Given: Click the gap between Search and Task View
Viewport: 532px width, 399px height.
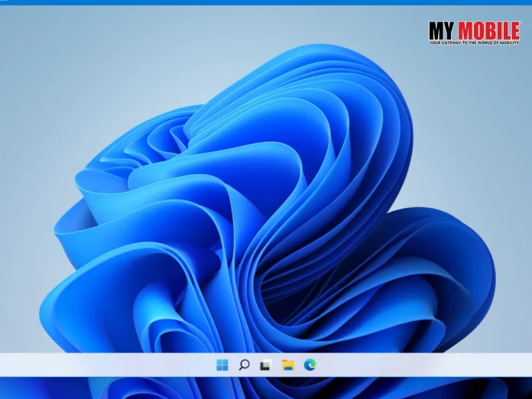Looking at the screenshot, I should pos(255,365).
